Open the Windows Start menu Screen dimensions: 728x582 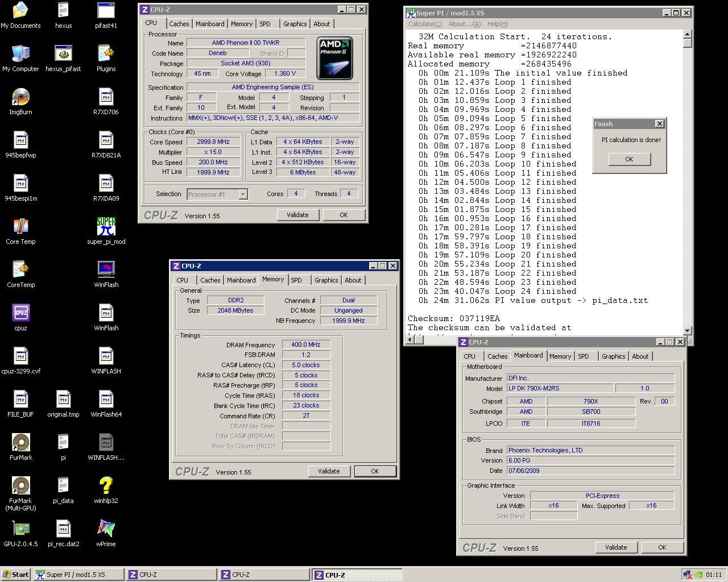16,575
